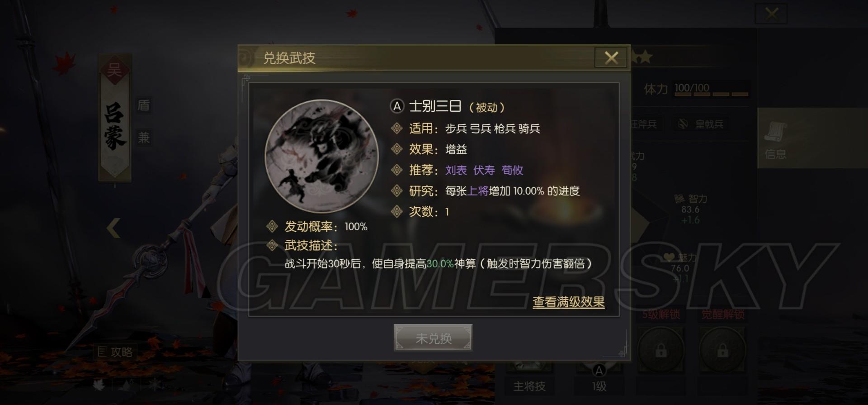868x405 pixels.
Task: Open the 攻略 guide
Action: coord(115,352)
